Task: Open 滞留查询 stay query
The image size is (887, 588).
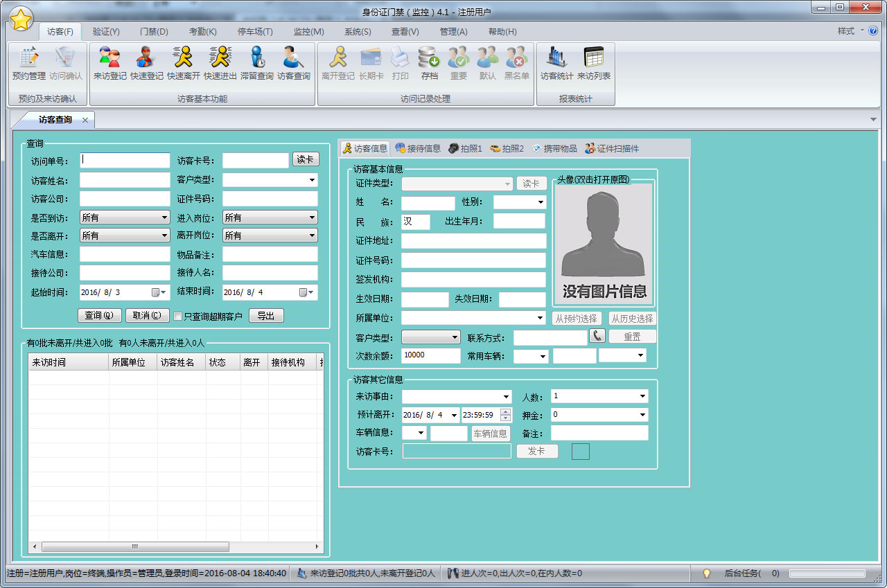Action: pos(257,64)
